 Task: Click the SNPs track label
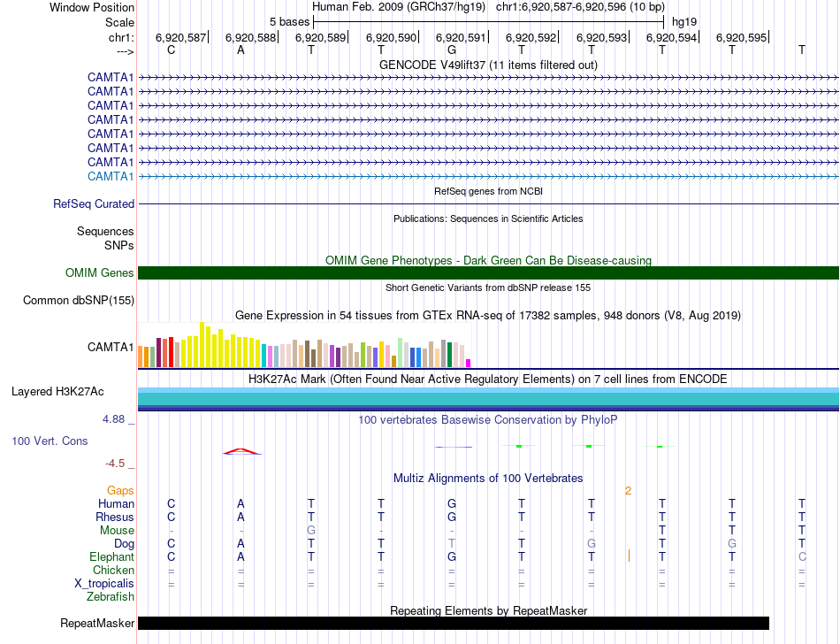click(119, 245)
